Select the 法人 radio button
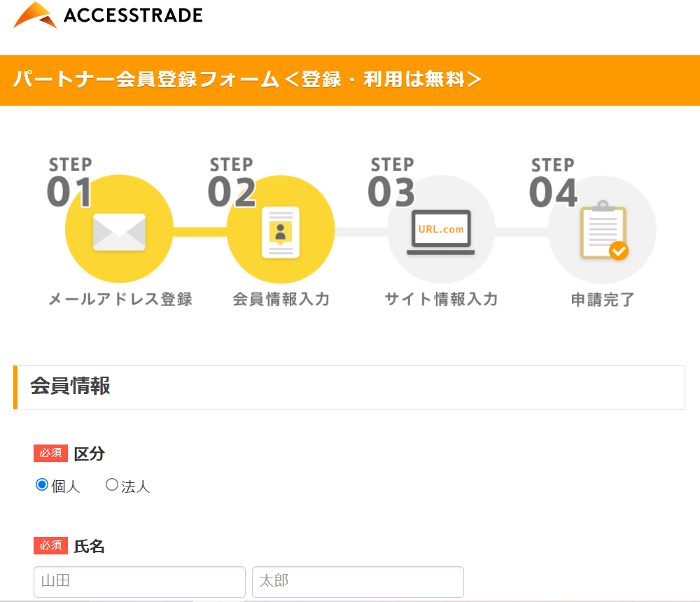700x602 pixels. tap(111, 484)
